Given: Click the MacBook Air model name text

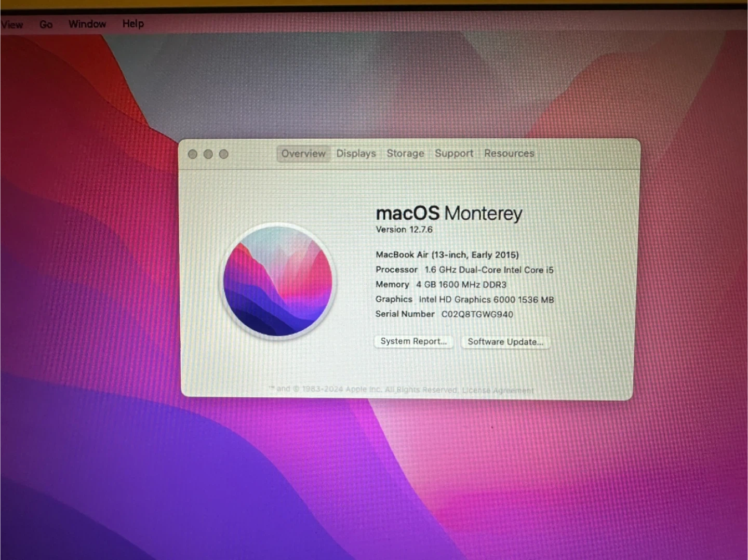Looking at the screenshot, I should point(447,255).
